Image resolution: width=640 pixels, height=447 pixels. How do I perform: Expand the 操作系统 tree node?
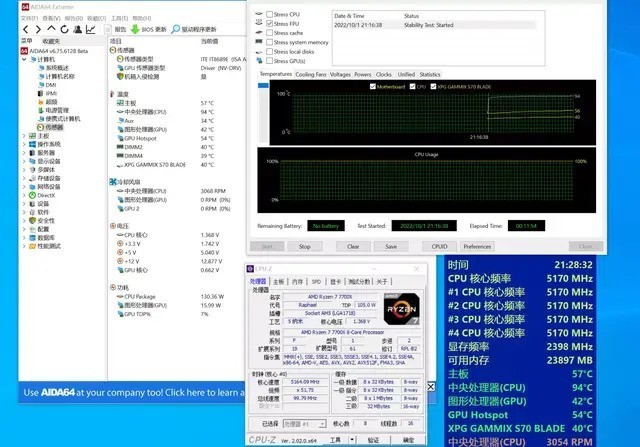(24, 145)
